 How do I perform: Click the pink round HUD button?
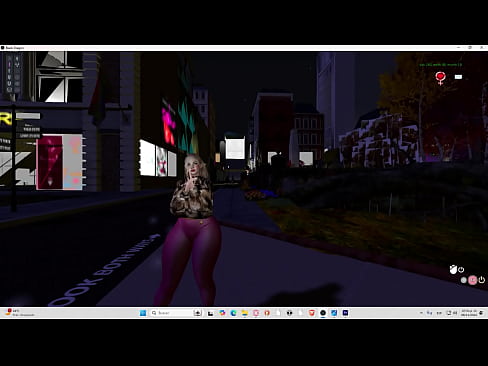tap(472, 280)
